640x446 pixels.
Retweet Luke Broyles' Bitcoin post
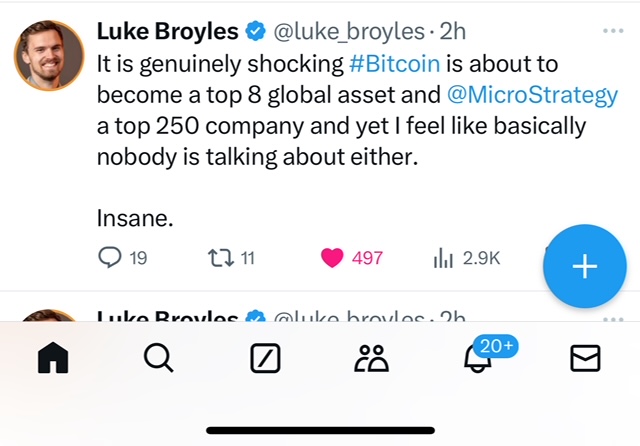click(x=218, y=258)
